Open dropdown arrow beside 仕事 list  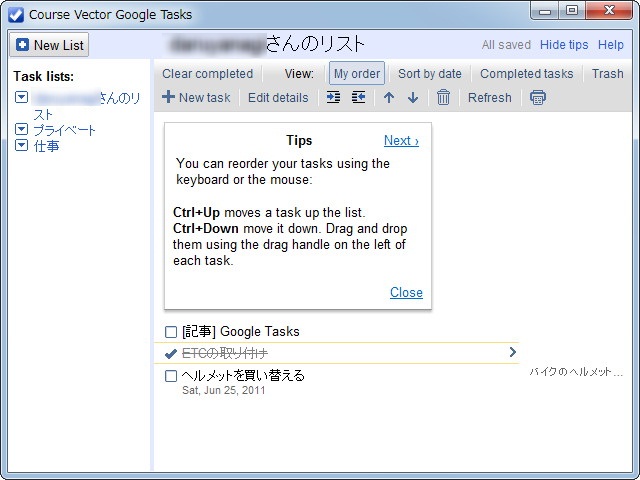coord(21,145)
